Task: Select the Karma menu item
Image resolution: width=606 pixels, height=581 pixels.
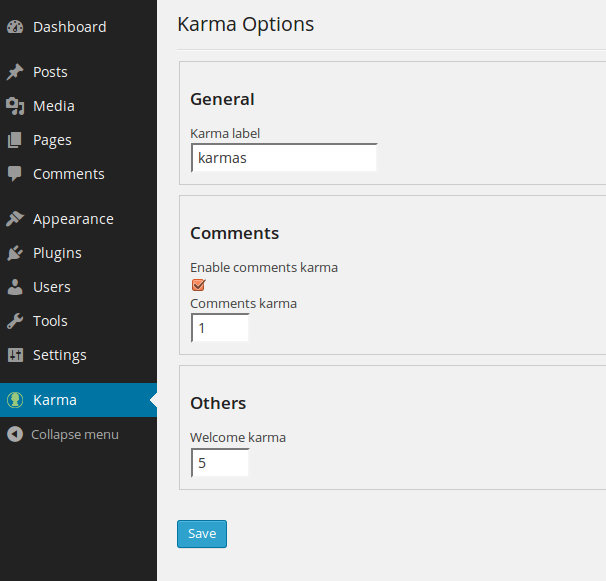Action: [78, 400]
